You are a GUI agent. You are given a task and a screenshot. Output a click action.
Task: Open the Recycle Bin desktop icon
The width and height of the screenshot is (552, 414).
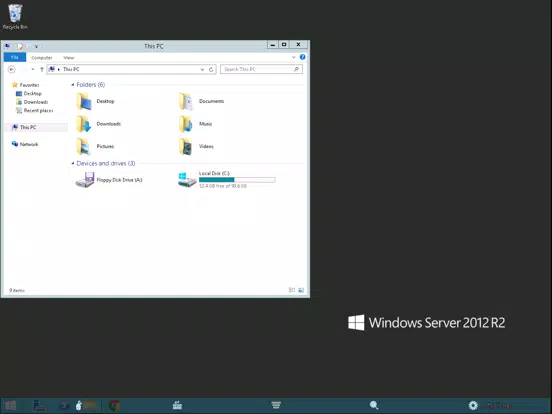point(15,17)
